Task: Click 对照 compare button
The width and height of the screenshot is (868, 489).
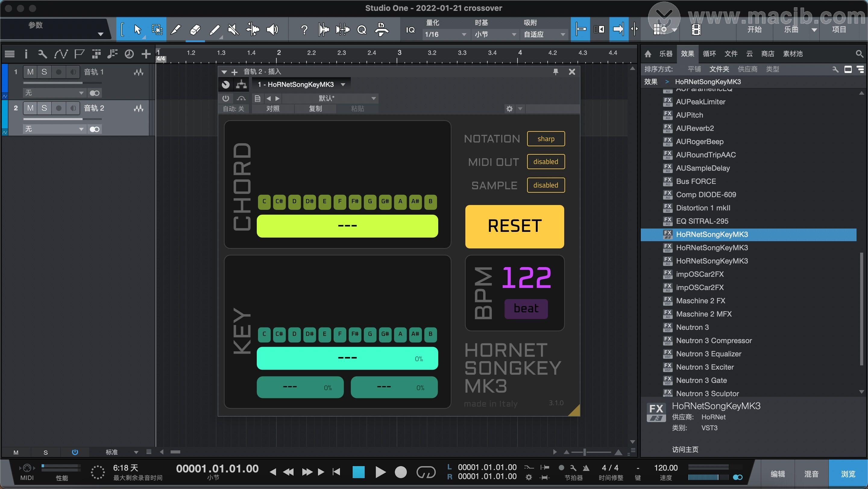Action: coord(273,109)
